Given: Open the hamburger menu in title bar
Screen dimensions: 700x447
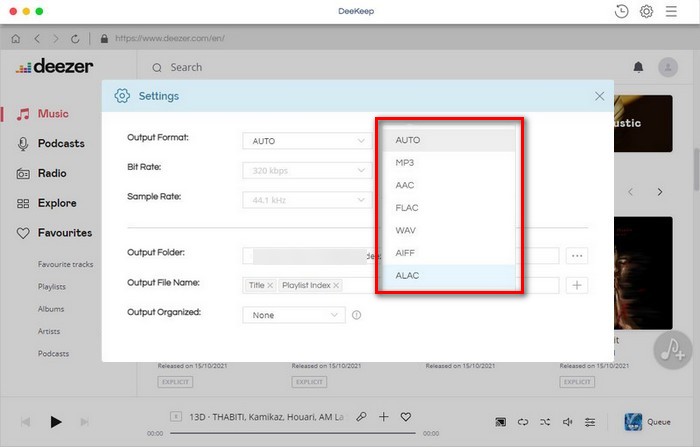Looking at the screenshot, I should (671, 11).
